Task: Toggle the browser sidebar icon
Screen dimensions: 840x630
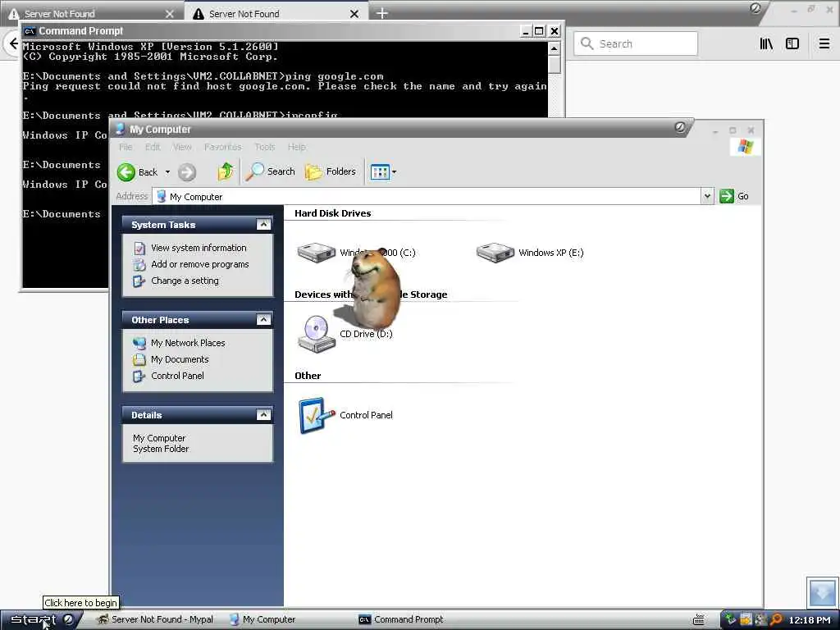Action: tap(792, 43)
